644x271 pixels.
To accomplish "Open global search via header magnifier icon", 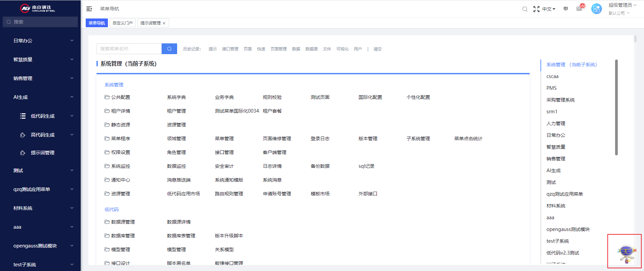I will click(x=525, y=9).
